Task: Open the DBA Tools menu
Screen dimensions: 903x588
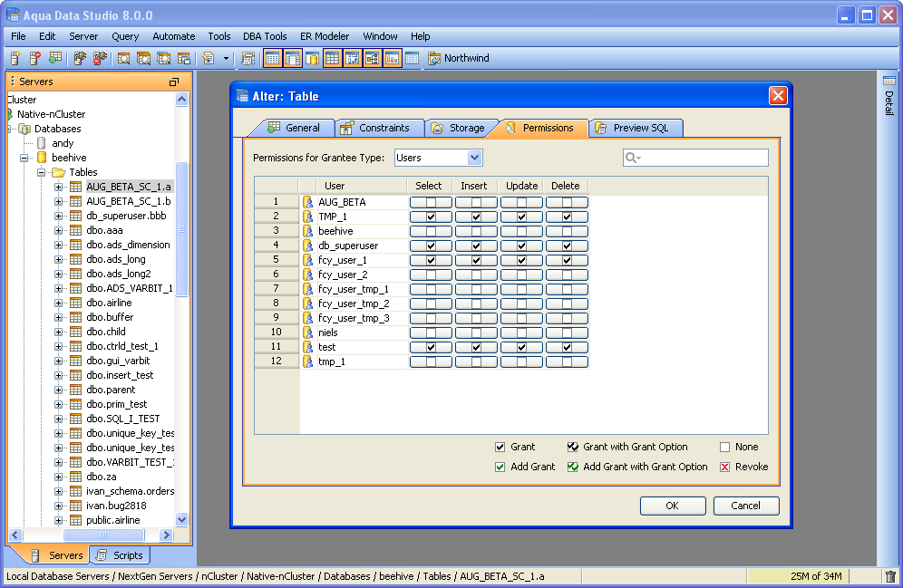Action: [264, 36]
